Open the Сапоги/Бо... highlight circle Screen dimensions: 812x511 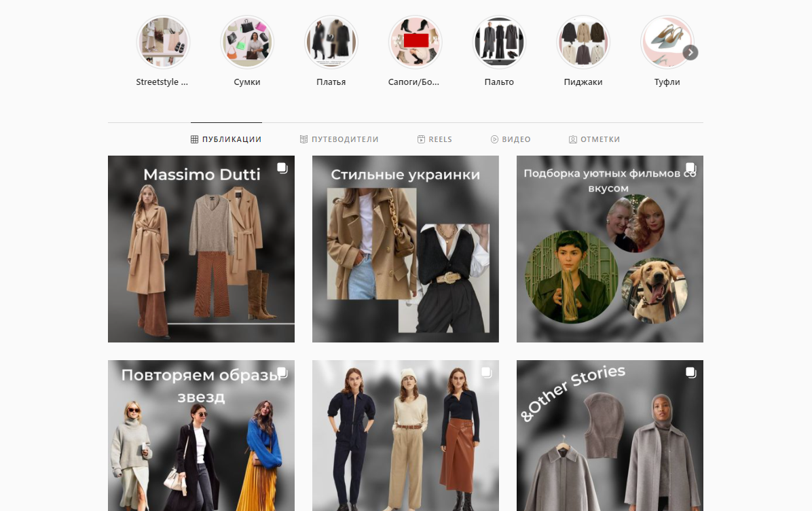(x=415, y=42)
